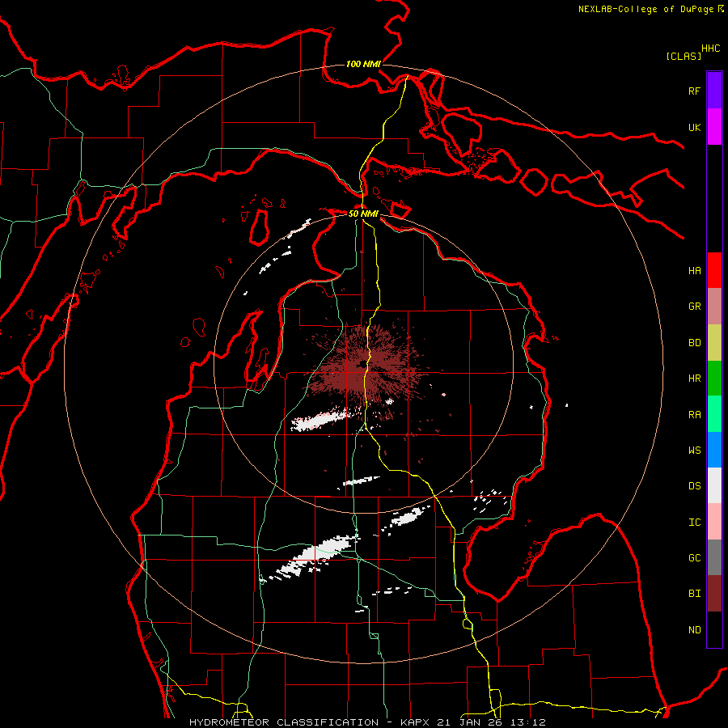Pick the dark brown BI legend swatch

click(x=714, y=594)
